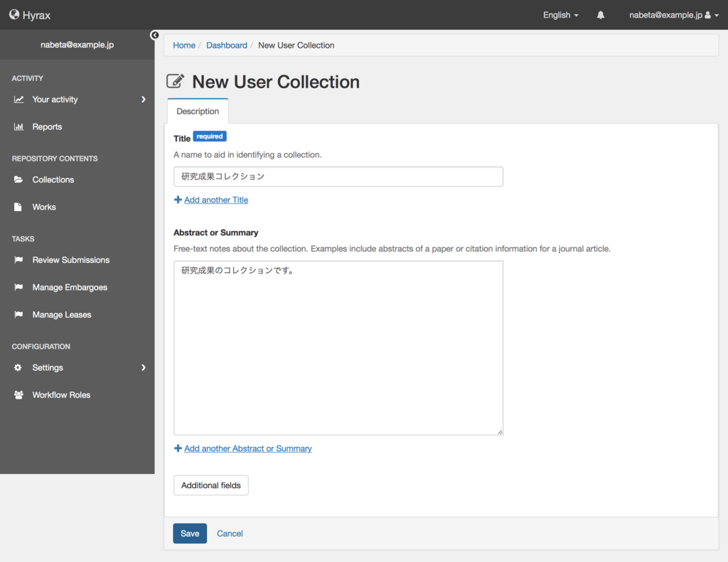
Task: Open the English language dropdown
Action: click(561, 15)
